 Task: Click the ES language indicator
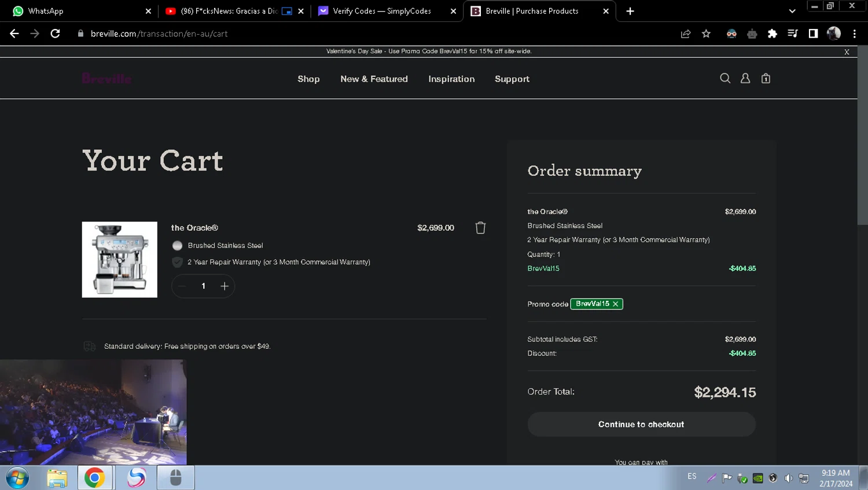pos(692,477)
